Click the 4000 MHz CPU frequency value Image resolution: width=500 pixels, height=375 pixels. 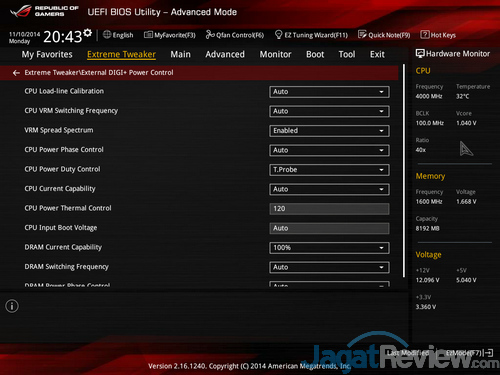429,96
